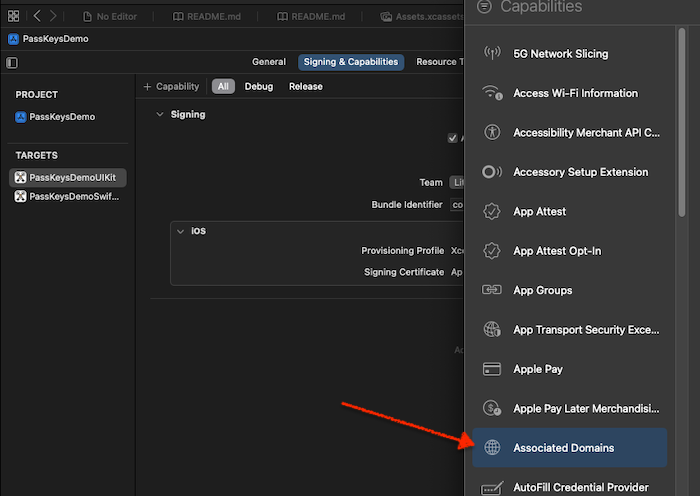Click the Bundle Identifier text field
The height and width of the screenshot is (496, 700).
[x=457, y=205]
